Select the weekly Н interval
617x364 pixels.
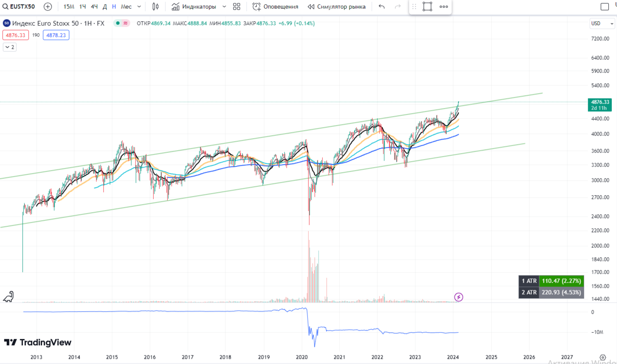(x=114, y=6)
